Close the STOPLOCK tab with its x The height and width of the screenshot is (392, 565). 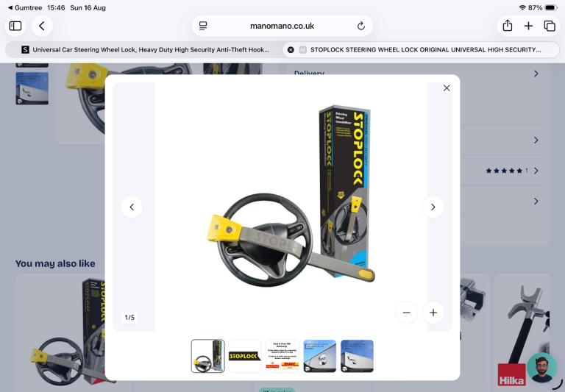pos(291,50)
